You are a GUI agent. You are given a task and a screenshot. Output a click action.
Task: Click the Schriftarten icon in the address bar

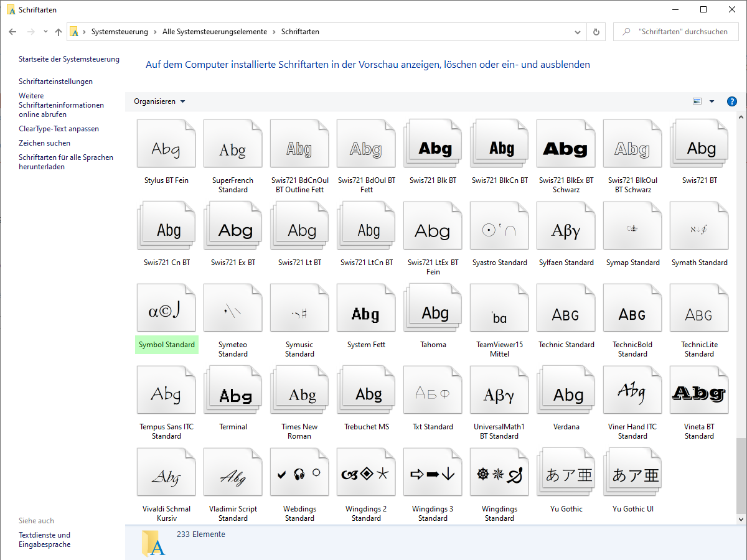pos(74,32)
